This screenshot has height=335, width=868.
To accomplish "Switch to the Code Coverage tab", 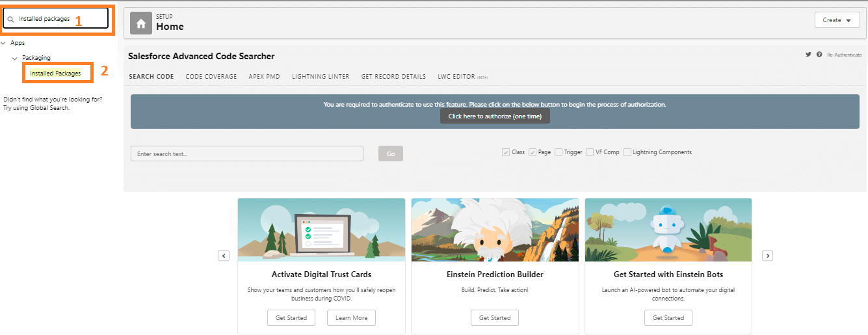I will pos(211,77).
